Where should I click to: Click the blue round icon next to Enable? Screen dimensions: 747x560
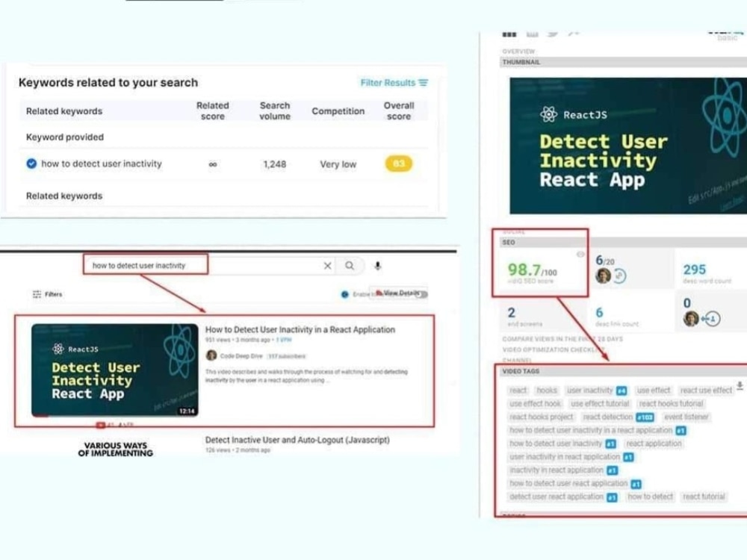[x=345, y=295]
